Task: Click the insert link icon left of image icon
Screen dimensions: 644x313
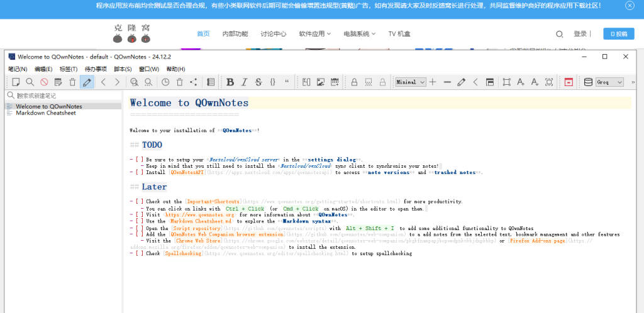Action: [306, 82]
